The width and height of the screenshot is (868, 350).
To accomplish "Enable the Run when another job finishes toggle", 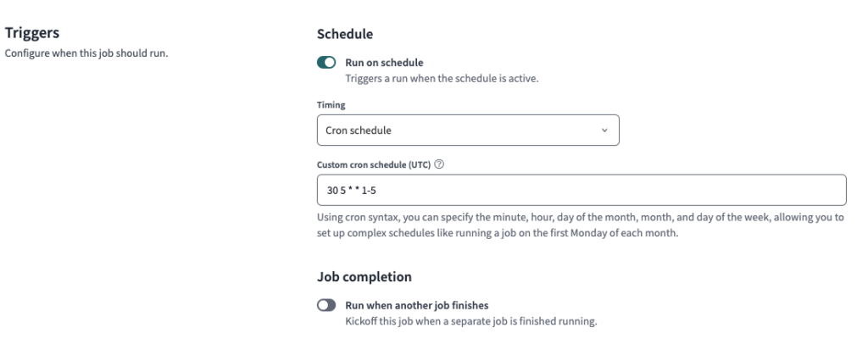I will point(325,305).
